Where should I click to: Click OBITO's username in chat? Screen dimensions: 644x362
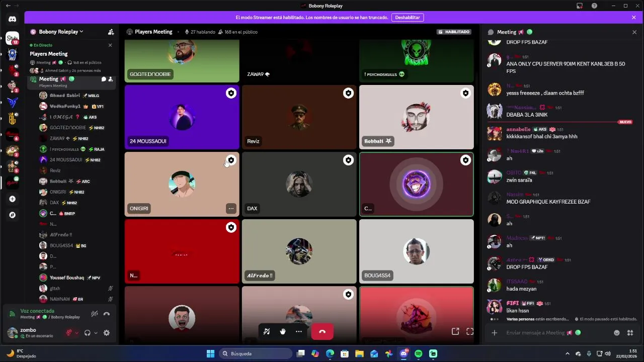point(514,173)
